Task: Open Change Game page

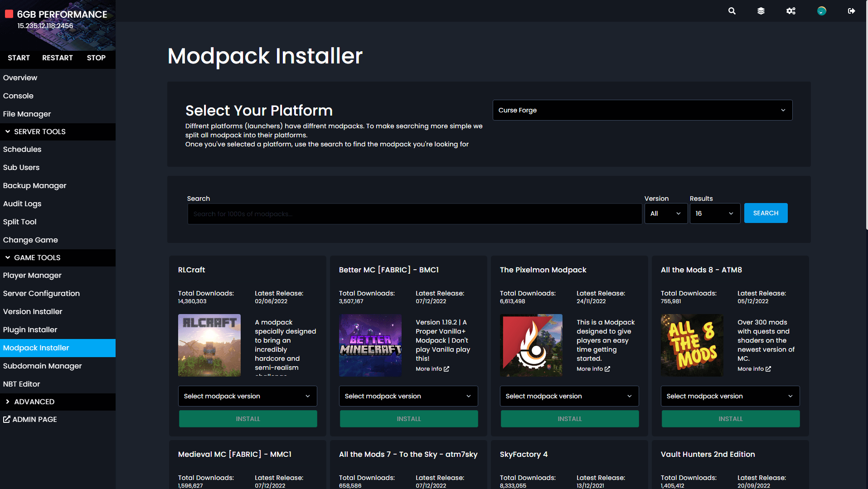Action: (58, 240)
